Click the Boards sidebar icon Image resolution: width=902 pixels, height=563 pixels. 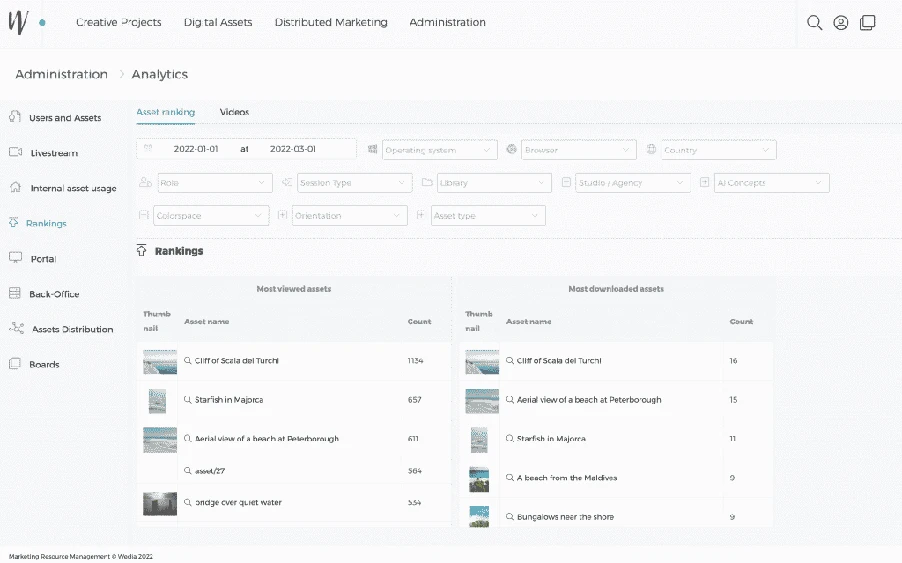tap(15, 363)
